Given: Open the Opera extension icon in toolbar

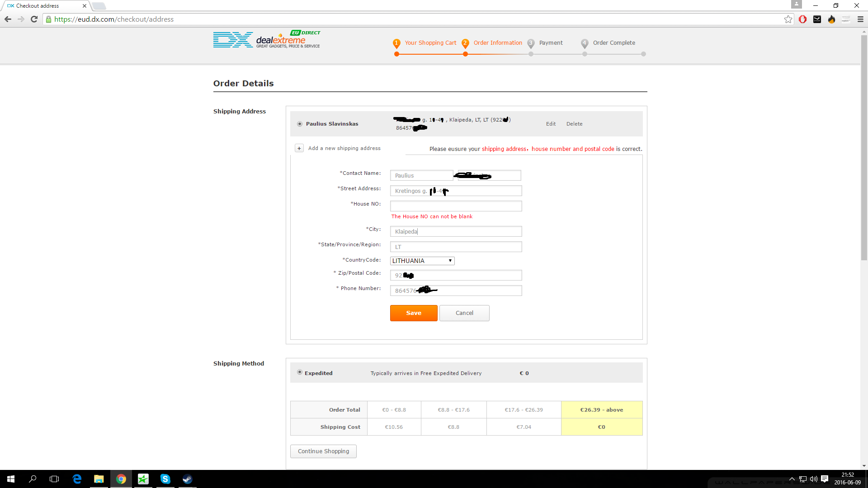Looking at the screenshot, I should [802, 19].
